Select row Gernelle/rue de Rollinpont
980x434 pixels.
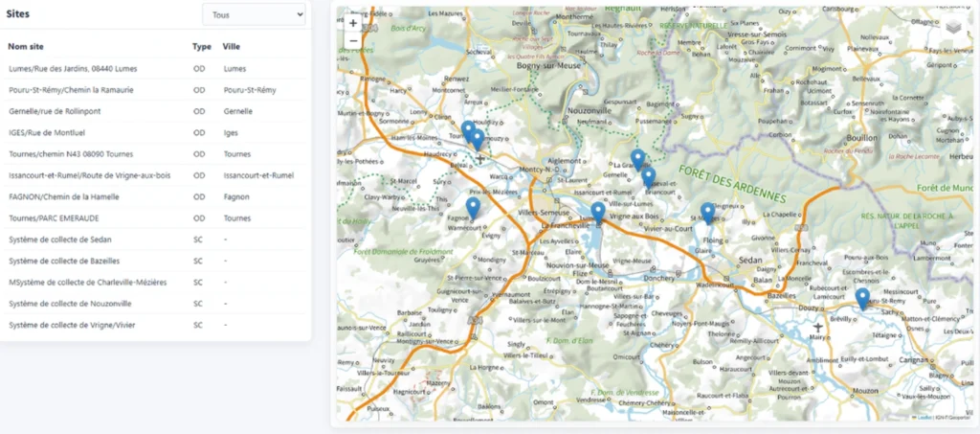click(153, 111)
